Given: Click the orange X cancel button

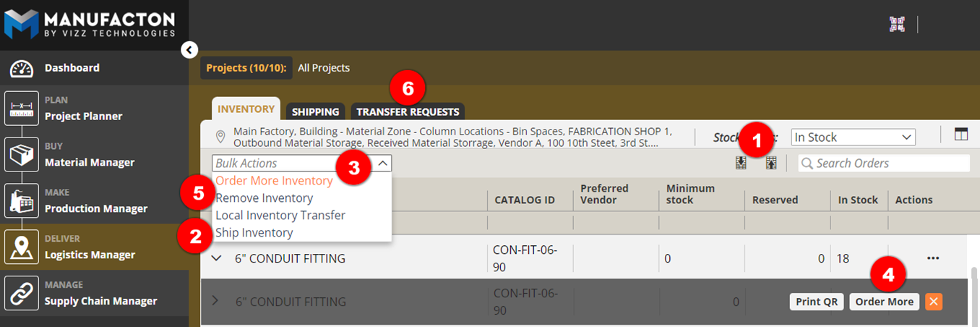Looking at the screenshot, I should click(934, 302).
